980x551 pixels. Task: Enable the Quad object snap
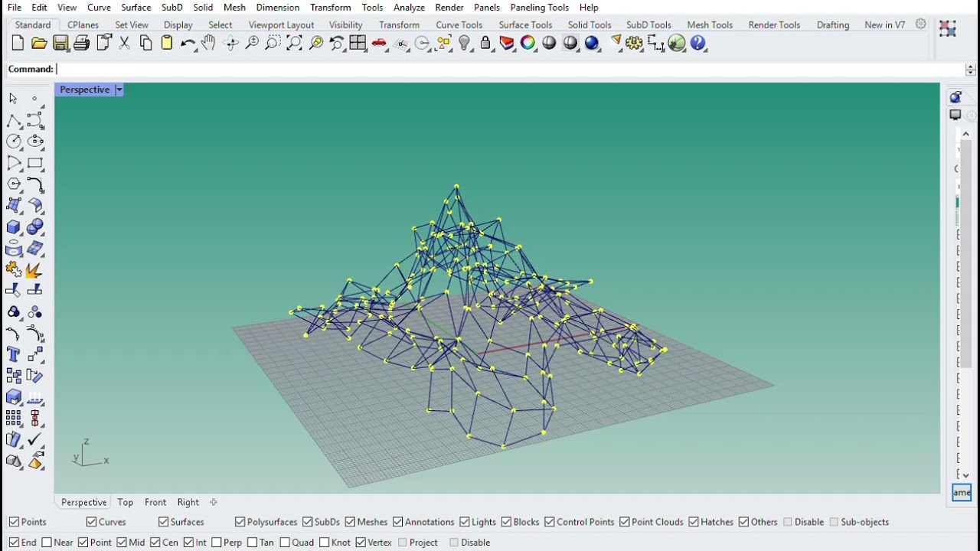pyautogui.click(x=285, y=543)
